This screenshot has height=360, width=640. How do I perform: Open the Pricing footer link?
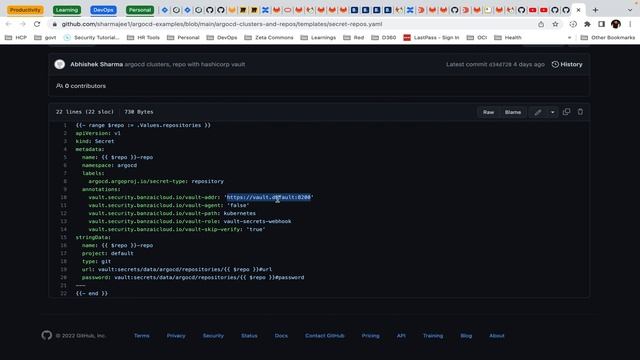point(370,336)
